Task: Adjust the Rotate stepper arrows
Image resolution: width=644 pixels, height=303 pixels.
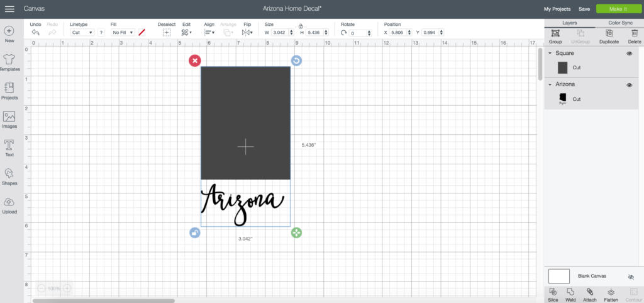Action: tap(369, 33)
